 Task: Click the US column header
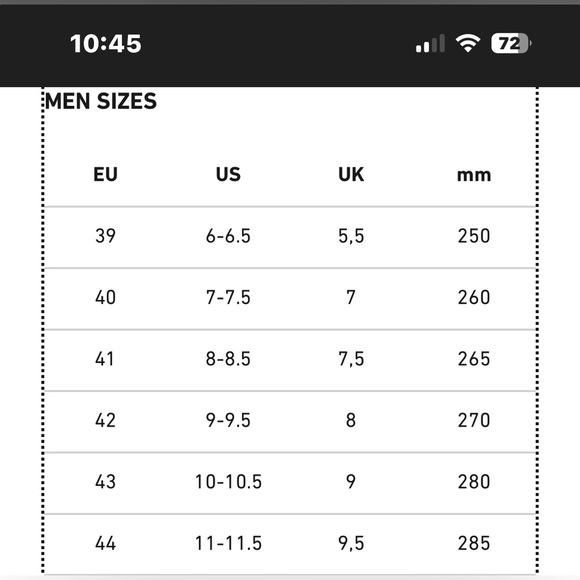click(228, 174)
